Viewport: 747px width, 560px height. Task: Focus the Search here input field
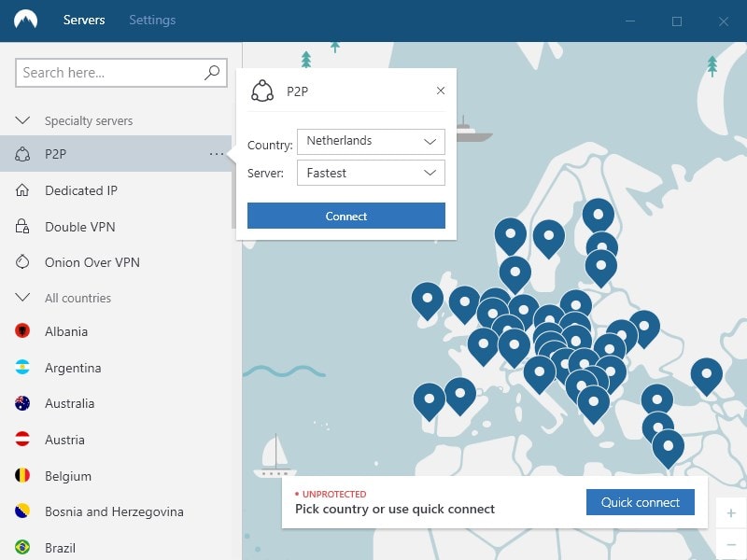(x=121, y=73)
